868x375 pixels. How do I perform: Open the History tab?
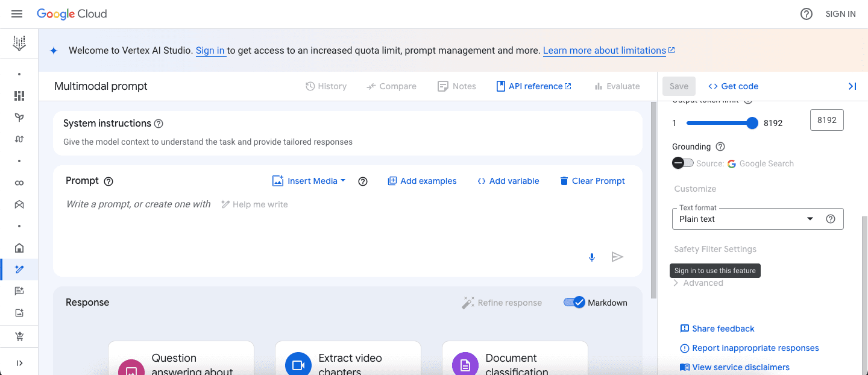326,86
